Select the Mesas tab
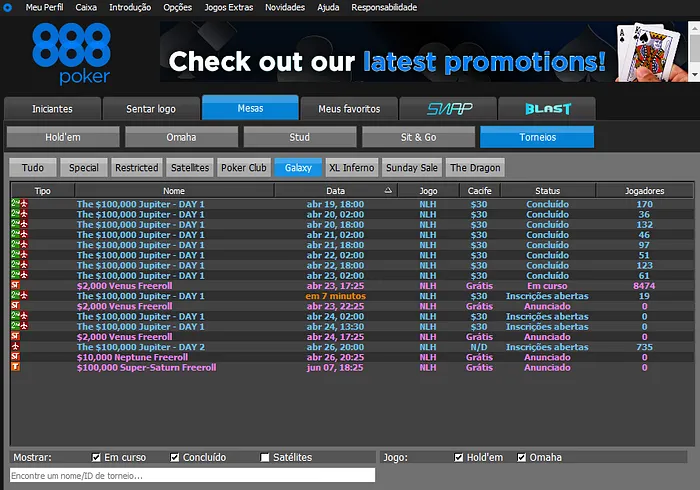The height and width of the screenshot is (490, 700). pos(250,108)
